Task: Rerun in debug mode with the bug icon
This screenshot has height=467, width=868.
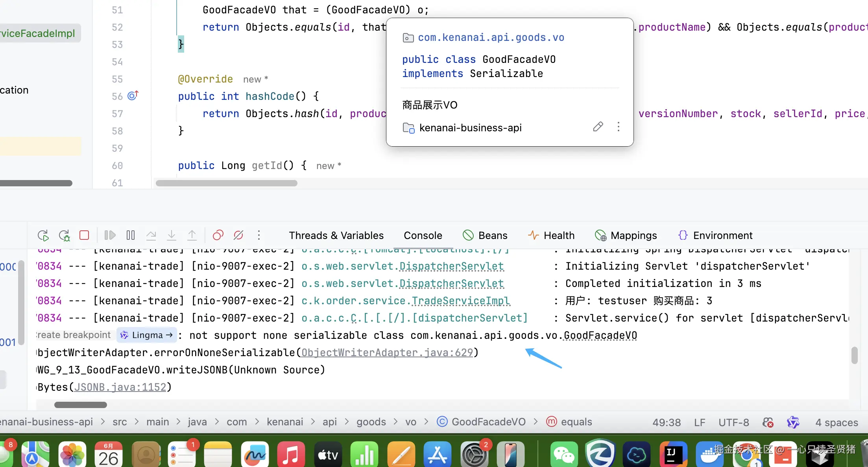Action: click(x=64, y=235)
